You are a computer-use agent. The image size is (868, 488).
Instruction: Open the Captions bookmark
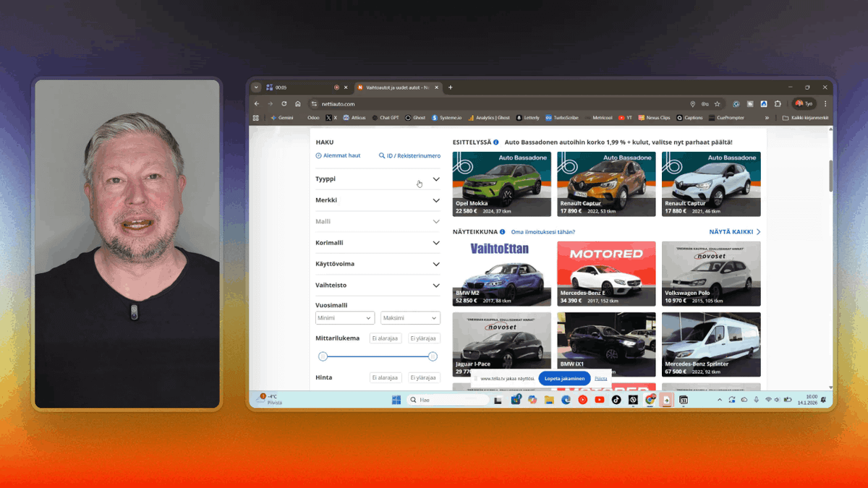click(x=689, y=118)
